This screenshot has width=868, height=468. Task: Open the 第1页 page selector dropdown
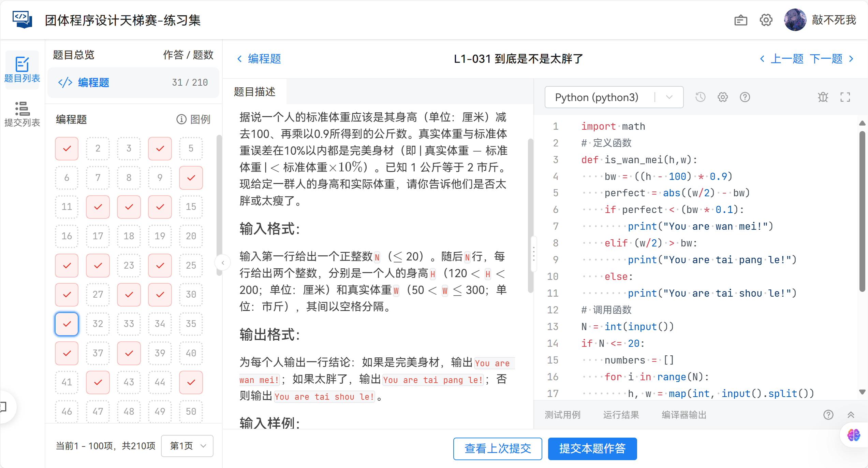pos(187,446)
